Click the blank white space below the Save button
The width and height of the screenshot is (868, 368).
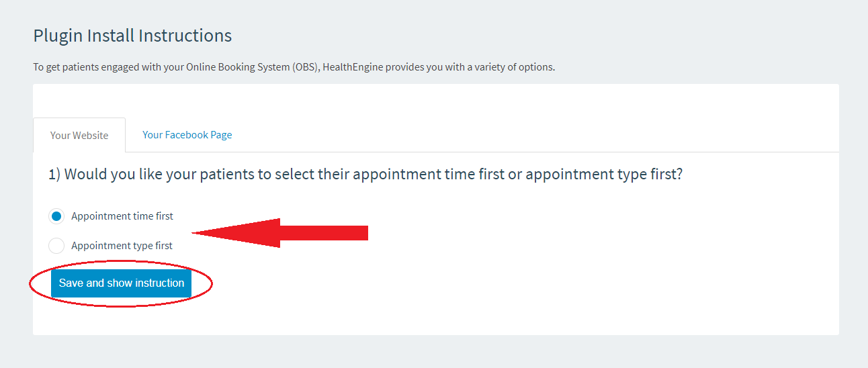tap(403, 319)
